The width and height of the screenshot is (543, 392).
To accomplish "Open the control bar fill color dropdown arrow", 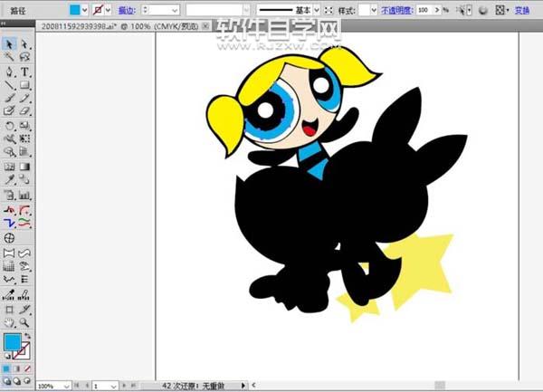I will tap(84, 10).
